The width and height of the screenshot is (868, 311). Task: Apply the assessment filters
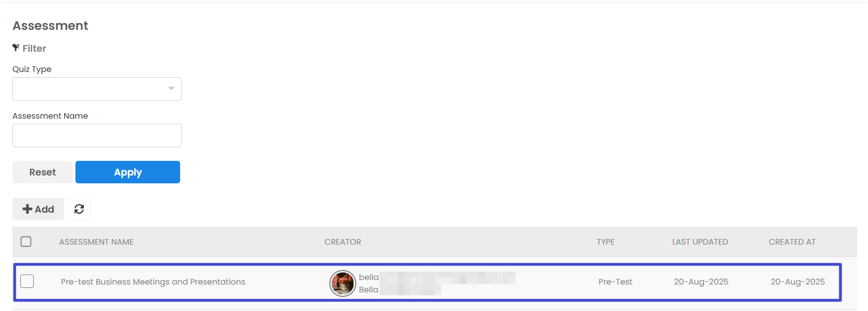coord(128,172)
